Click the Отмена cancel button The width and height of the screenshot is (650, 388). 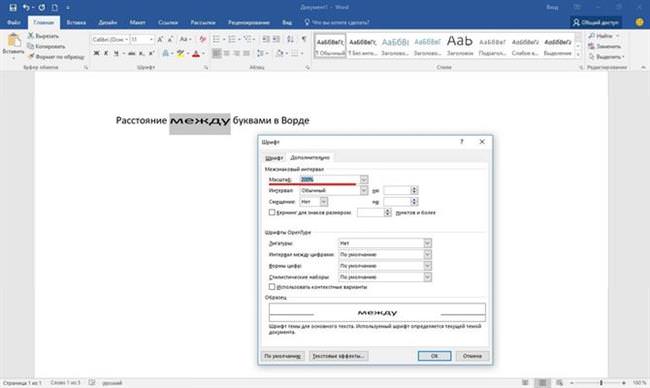pyautogui.click(x=472, y=356)
